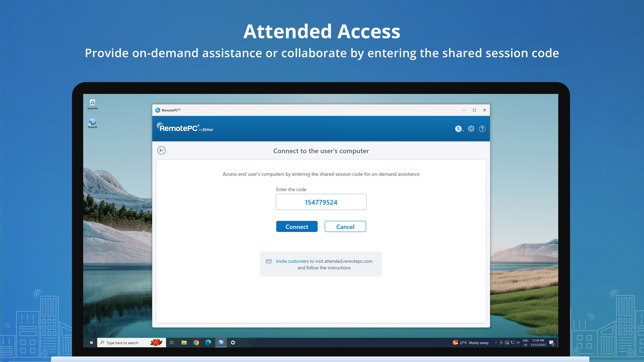Launch Google Chrome from the taskbar
This screenshot has width=644, height=362.
(x=196, y=343)
